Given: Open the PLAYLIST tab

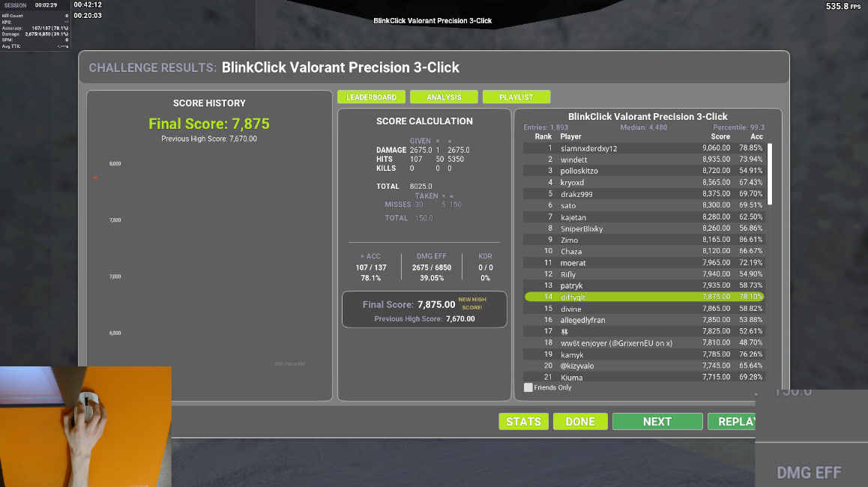Looking at the screenshot, I should [516, 97].
